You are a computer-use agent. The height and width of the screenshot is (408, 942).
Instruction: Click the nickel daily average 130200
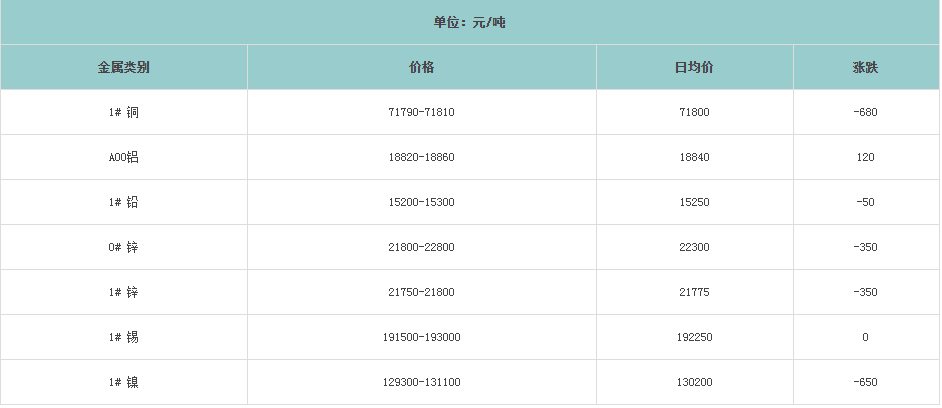[694, 382]
